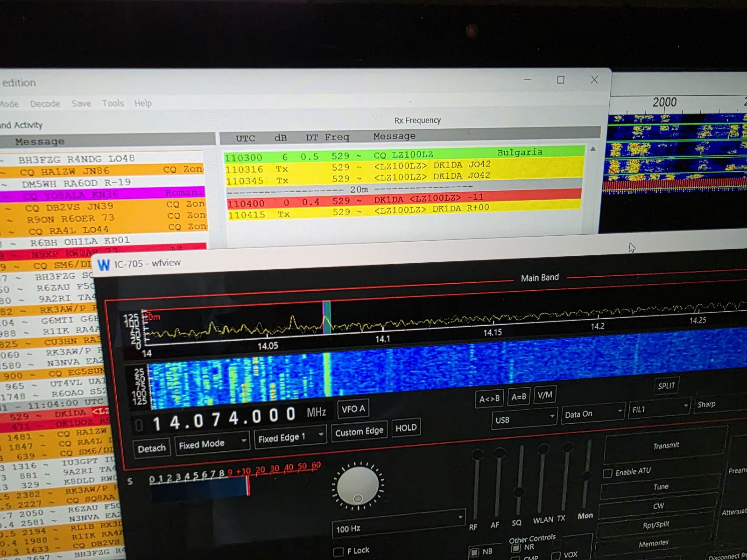
Task: Open the Help menu
Action: coord(143,103)
